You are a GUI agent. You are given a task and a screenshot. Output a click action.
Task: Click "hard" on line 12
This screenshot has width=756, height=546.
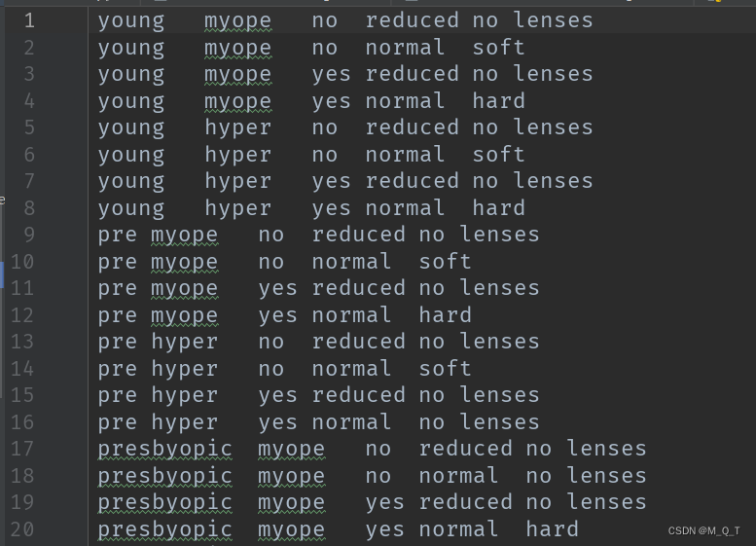tap(445, 314)
